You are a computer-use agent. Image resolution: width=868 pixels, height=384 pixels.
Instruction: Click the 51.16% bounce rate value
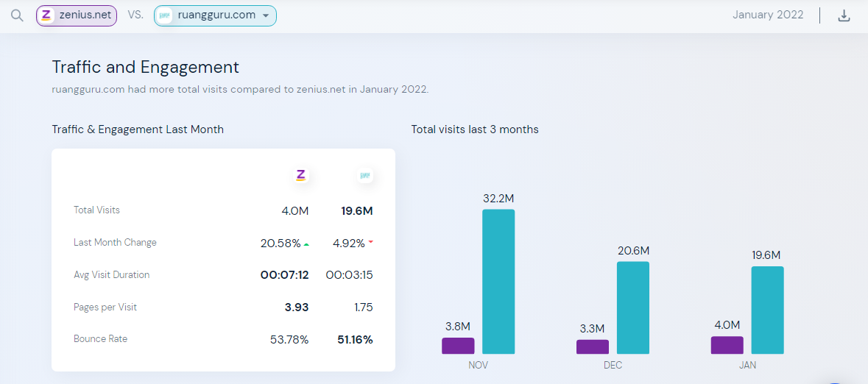(355, 340)
